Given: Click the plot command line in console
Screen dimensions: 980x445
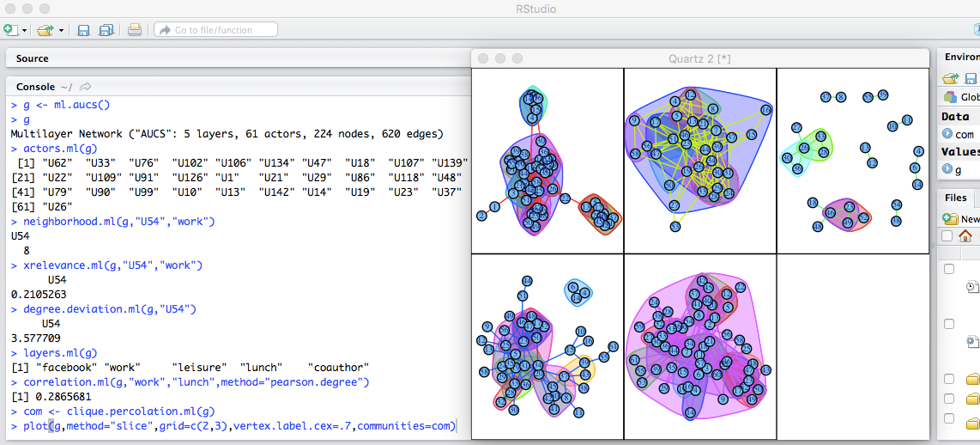Looking at the screenshot, I should (233, 426).
